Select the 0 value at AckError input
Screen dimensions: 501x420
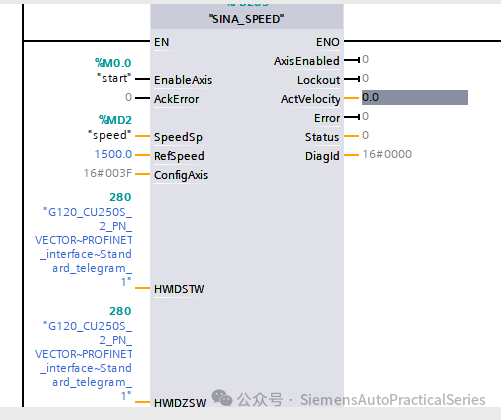point(128,97)
